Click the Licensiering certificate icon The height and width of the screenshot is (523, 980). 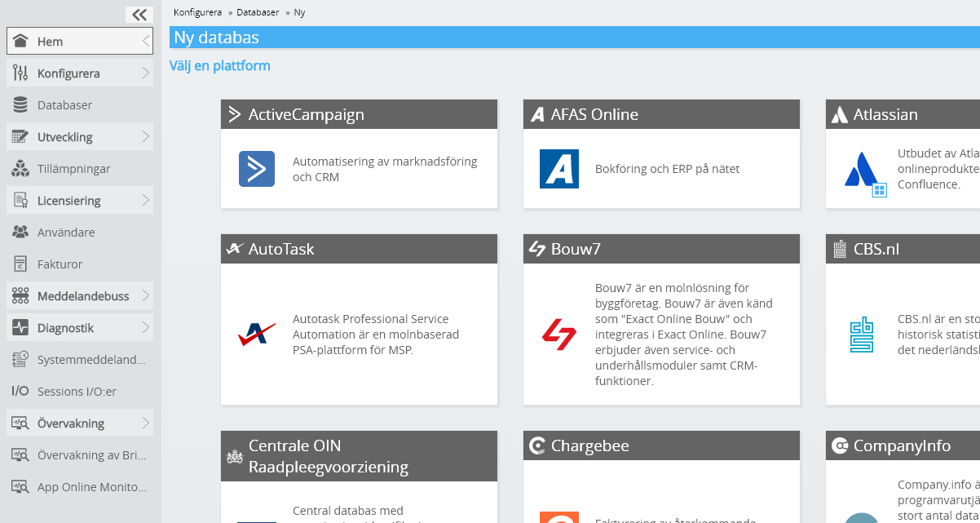coord(21,200)
